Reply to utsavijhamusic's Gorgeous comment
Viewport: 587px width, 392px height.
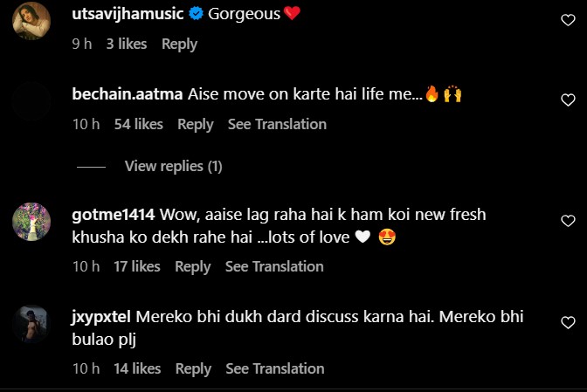click(179, 44)
